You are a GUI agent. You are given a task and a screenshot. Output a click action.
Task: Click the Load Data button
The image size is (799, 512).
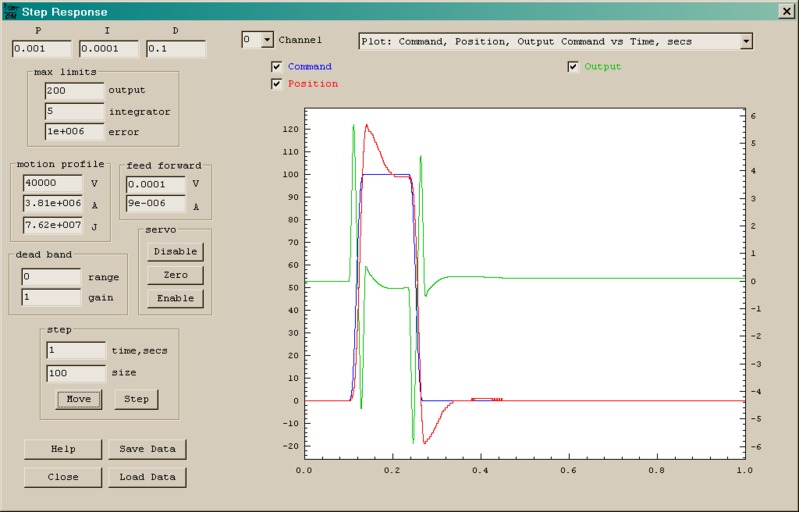point(148,477)
